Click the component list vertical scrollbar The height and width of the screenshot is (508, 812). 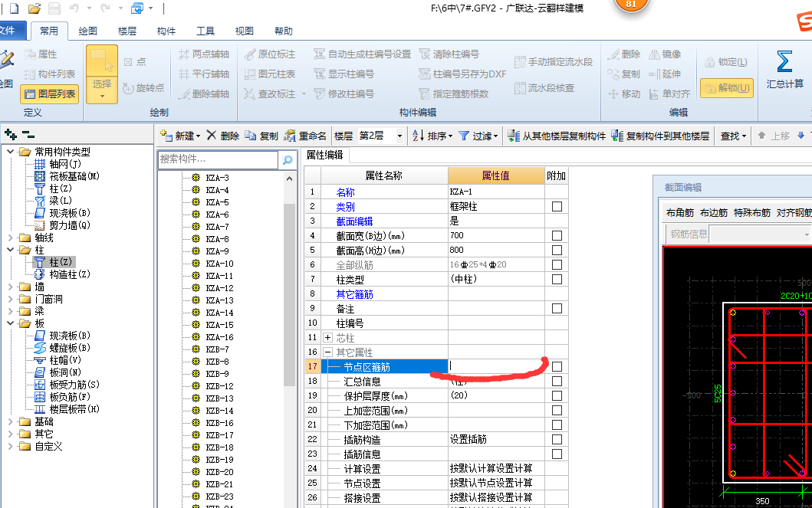289,295
